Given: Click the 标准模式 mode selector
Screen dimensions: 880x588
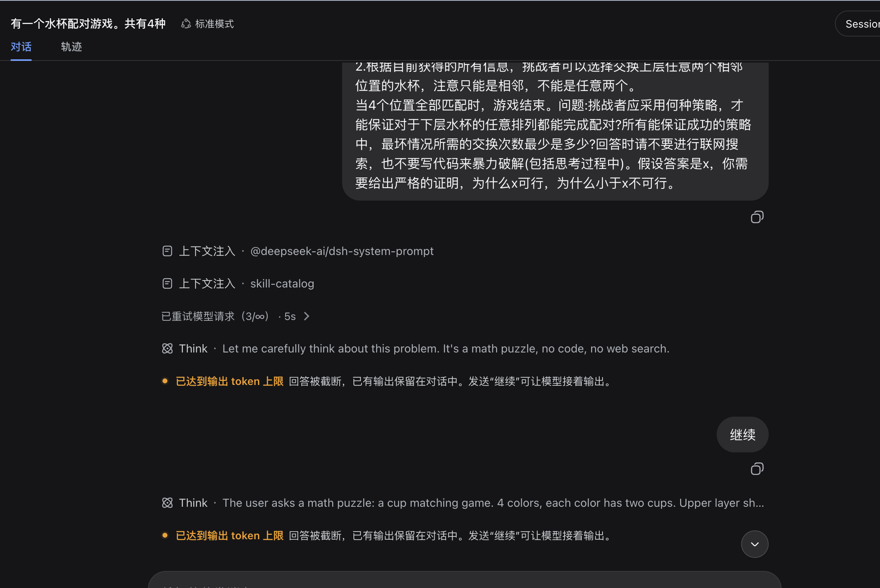Looking at the screenshot, I should point(207,24).
